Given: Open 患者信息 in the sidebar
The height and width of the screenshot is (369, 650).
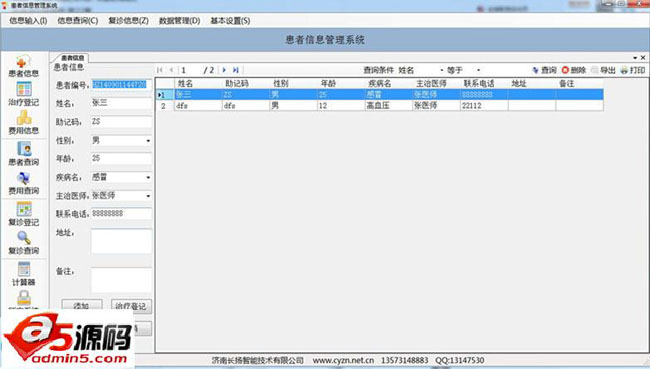Looking at the screenshot, I should 23,66.
